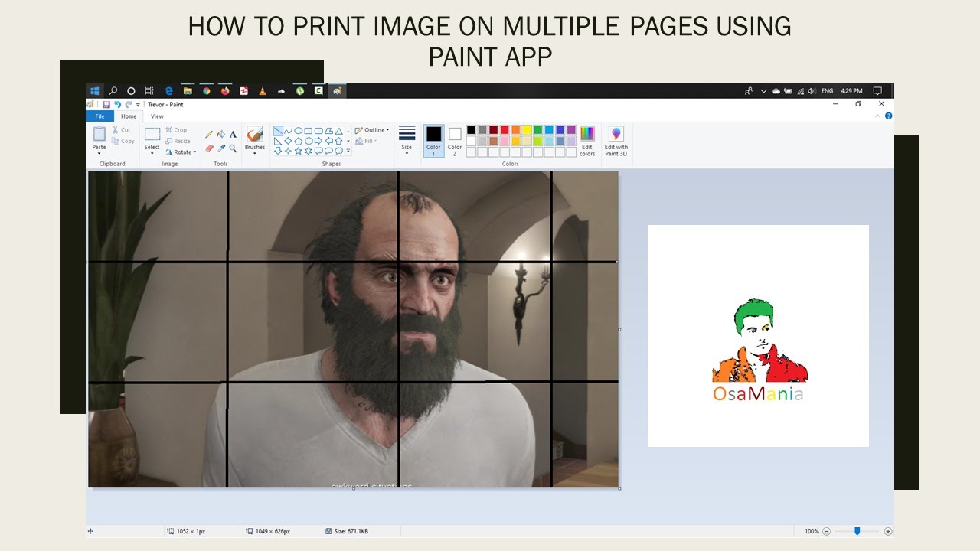Select the Pencil tool

coord(209,134)
